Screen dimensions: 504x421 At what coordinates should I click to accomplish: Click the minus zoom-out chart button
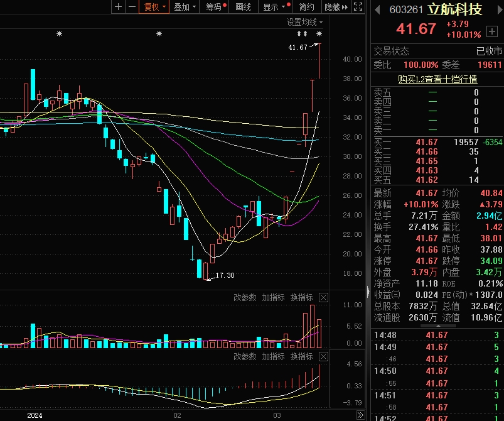132,7
